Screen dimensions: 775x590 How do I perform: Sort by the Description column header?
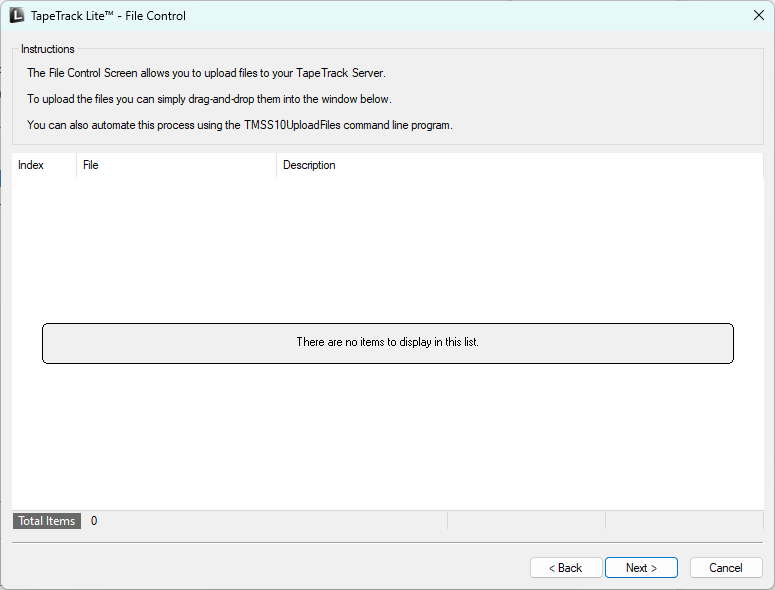519,165
